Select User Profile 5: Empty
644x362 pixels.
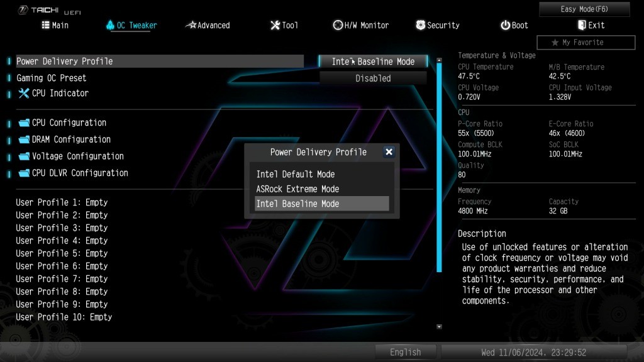pyautogui.click(x=62, y=253)
